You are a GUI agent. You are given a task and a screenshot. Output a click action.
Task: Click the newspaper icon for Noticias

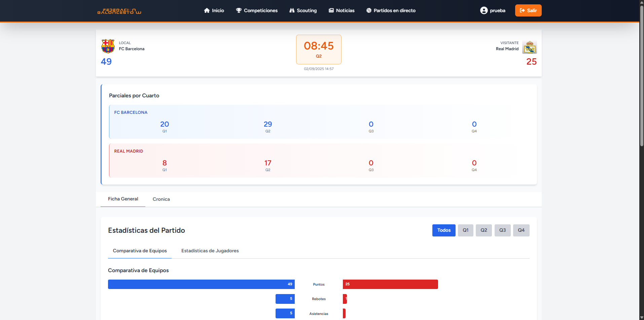click(x=331, y=10)
